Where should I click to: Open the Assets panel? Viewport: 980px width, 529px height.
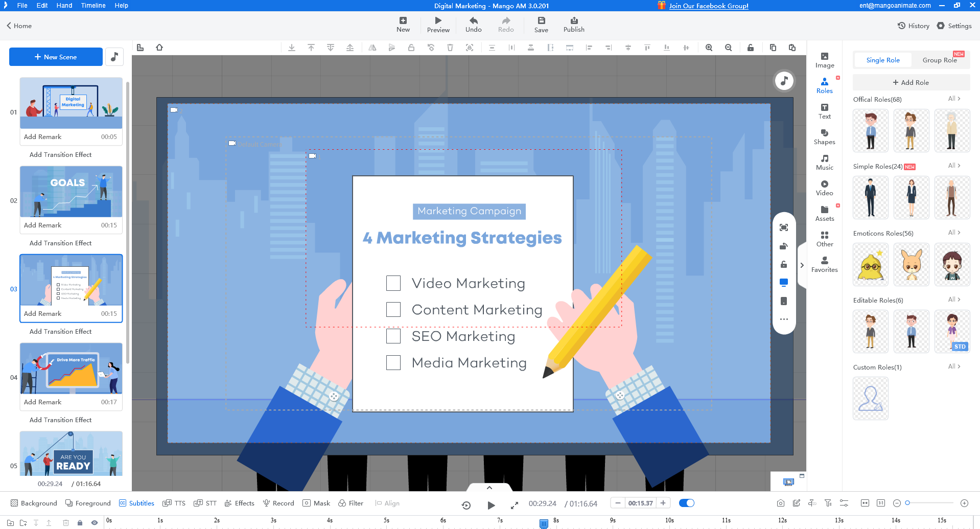pyautogui.click(x=824, y=214)
